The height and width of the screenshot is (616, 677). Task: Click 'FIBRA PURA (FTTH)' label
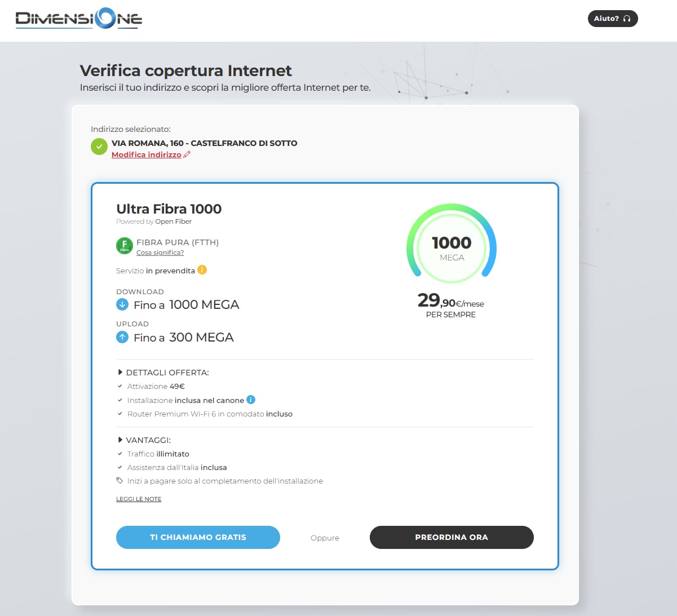(x=178, y=242)
